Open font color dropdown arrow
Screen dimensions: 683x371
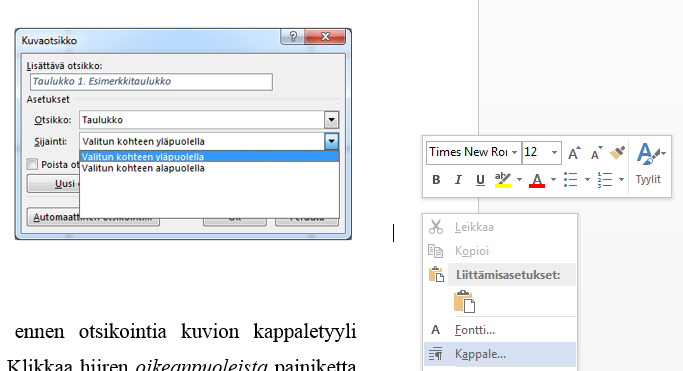pyautogui.click(x=553, y=179)
